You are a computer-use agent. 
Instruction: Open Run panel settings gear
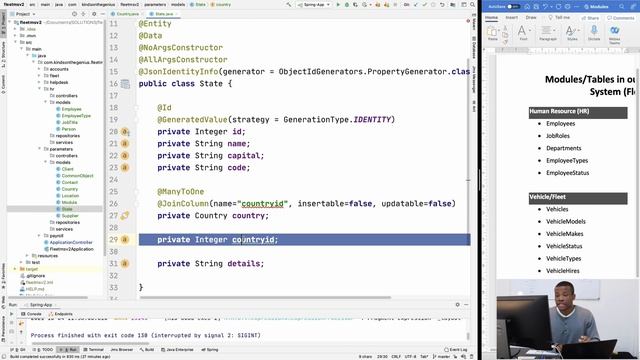tap(458, 304)
